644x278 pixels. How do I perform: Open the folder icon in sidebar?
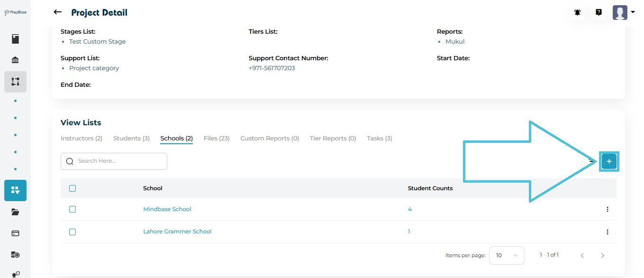pyautogui.click(x=16, y=212)
